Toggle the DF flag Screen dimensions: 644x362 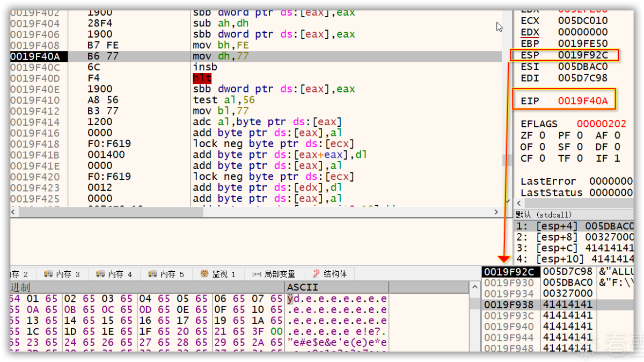[608, 147]
